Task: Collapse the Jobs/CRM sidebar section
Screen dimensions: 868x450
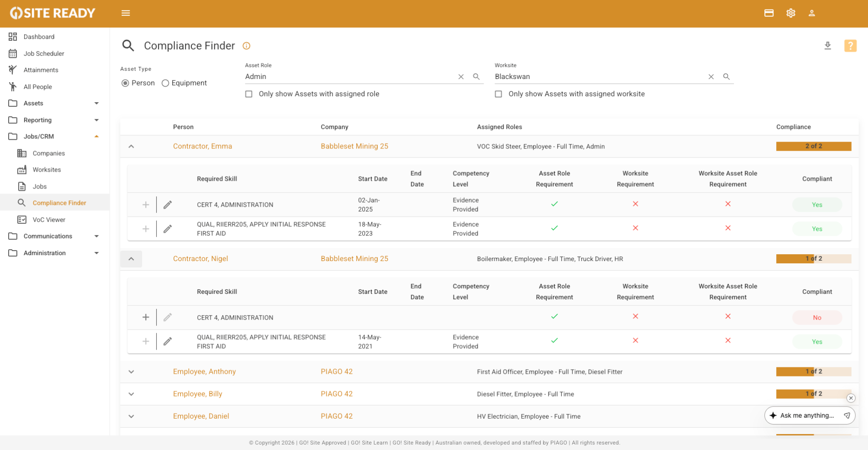Action: [x=96, y=136]
